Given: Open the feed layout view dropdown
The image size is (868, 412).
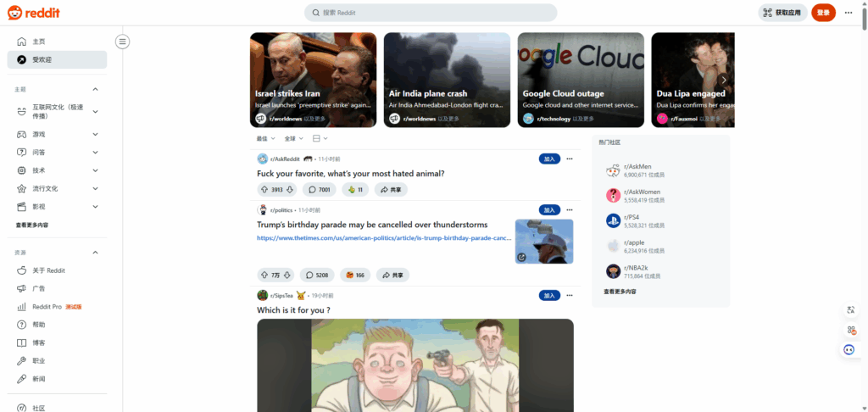Looking at the screenshot, I should tap(320, 138).
